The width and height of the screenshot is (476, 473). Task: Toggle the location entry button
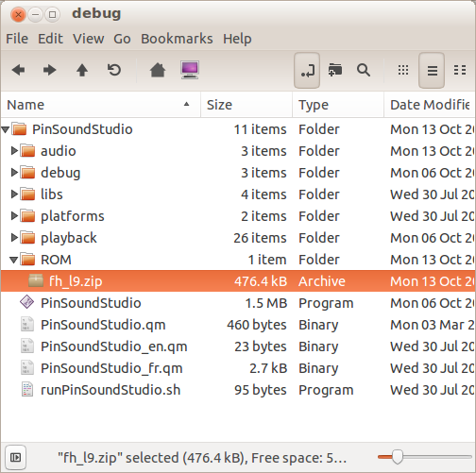[307, 70]
